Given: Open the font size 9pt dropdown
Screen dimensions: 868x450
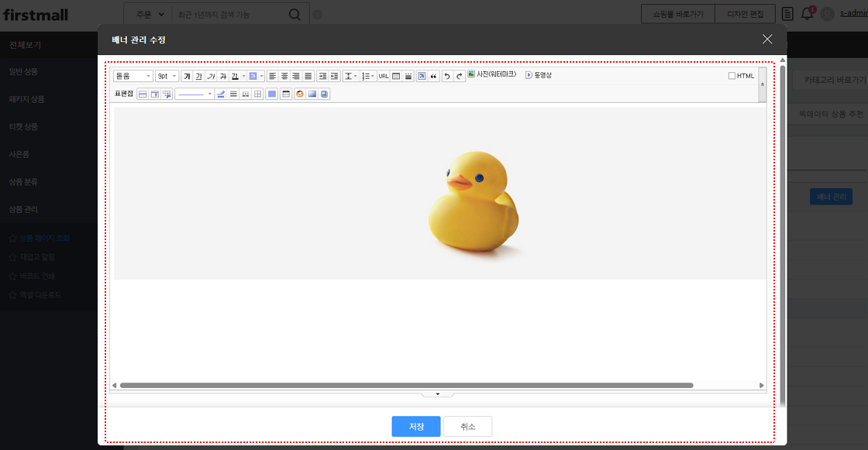Looking at the screenshot, I should click(167, 77).
